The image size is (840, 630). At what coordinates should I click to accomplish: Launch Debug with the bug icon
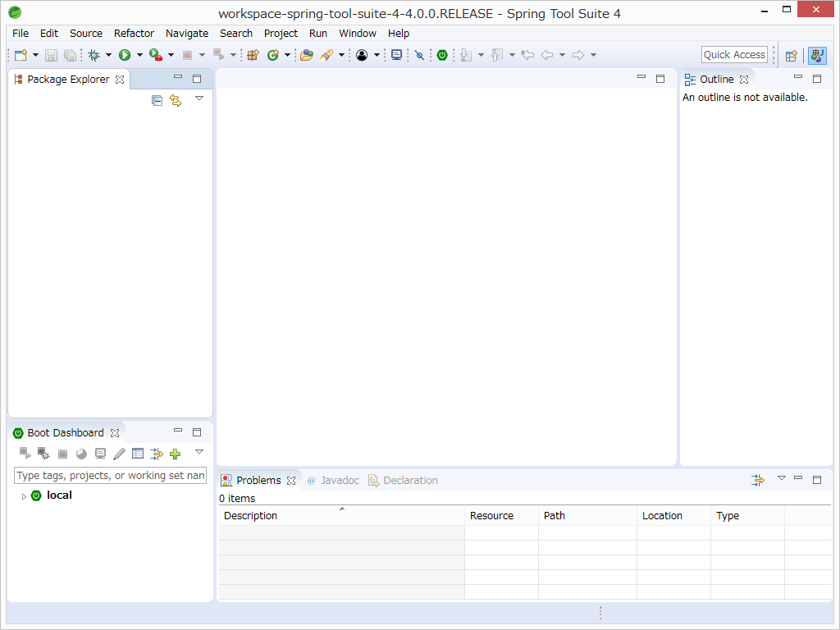pos(94,55)
